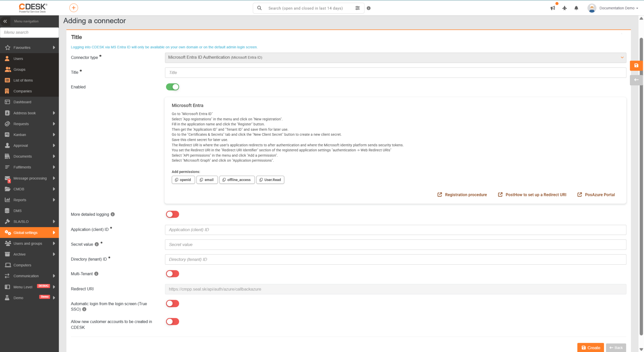Click the search info icon

[x=369, y=8]
